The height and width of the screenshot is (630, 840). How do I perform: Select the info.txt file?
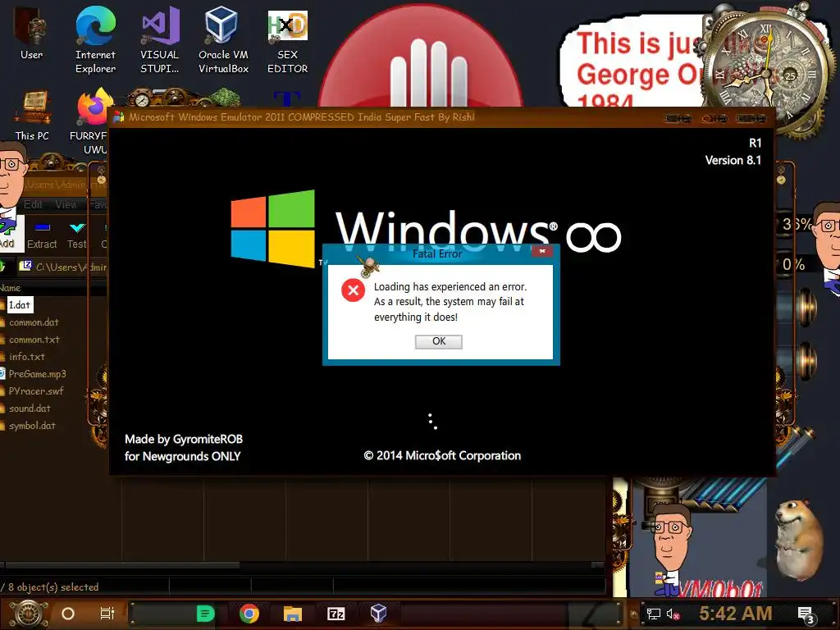coord(27,357)
